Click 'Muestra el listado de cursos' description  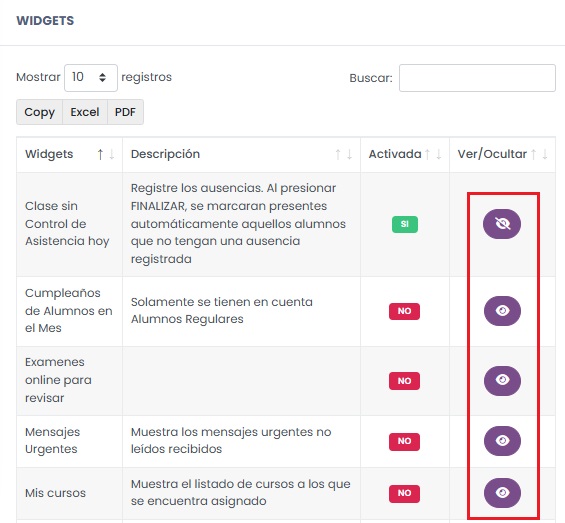[x=240, y=492]
